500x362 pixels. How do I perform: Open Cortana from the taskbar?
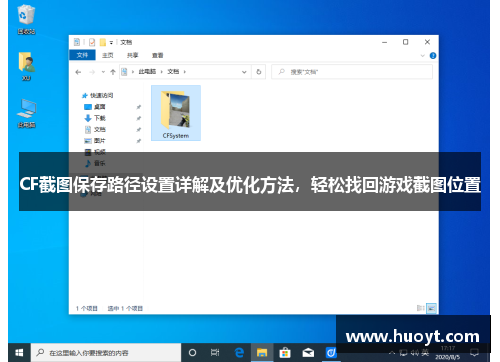(192, 353)
